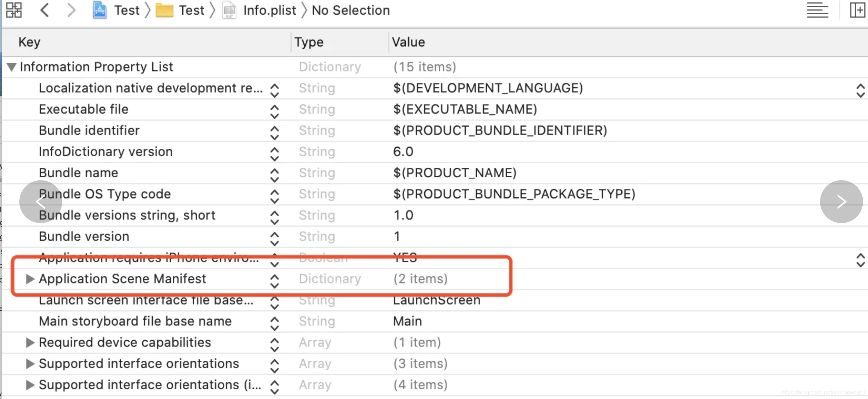The image size is (868, 399).
Task: Collapse the Information Property List root
Action: [11, 67]
